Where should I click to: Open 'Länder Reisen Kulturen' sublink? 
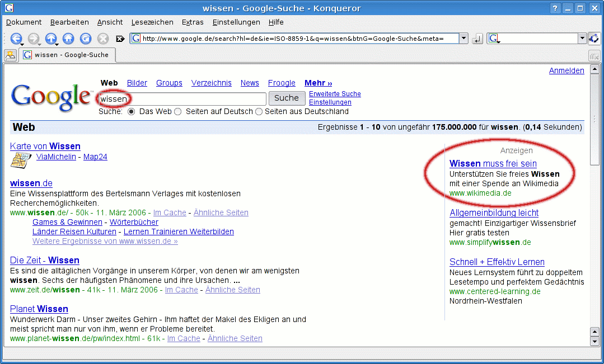point(74,231)
